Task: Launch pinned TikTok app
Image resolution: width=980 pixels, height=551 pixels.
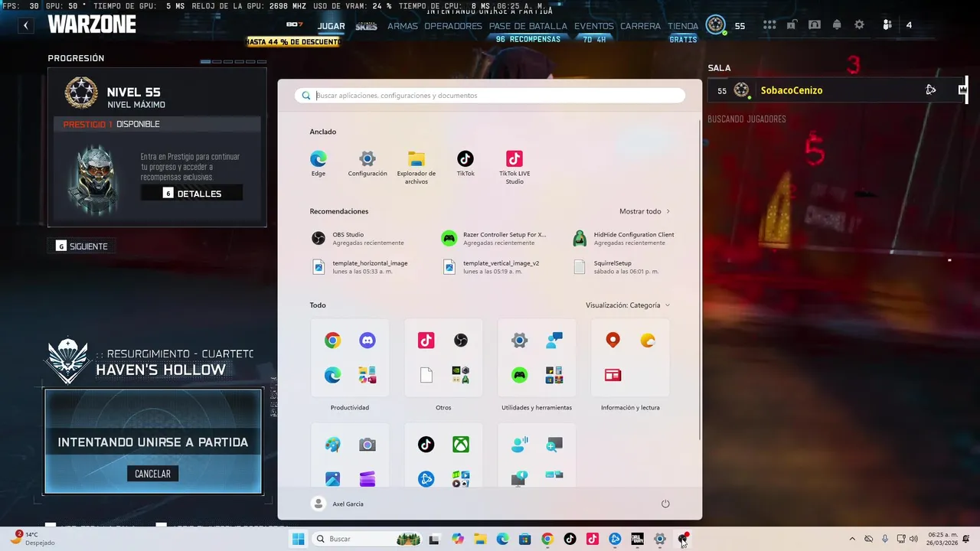Action: [465, 164]
